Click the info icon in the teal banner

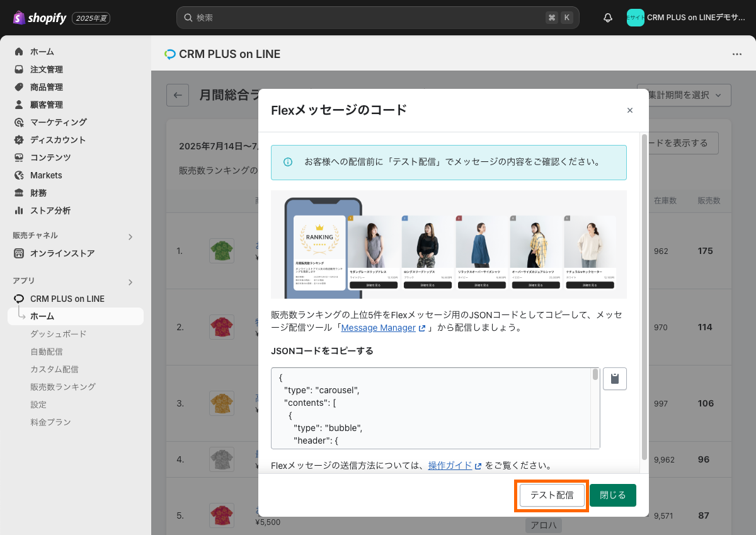tap(288, 162)
